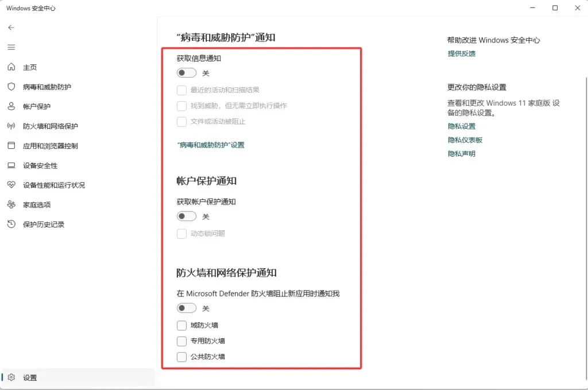Image resolution: width=588 pixels, height=390 pixels.
Task: Select 应用和浏览器控制 window icon
Action: [11, 146]
